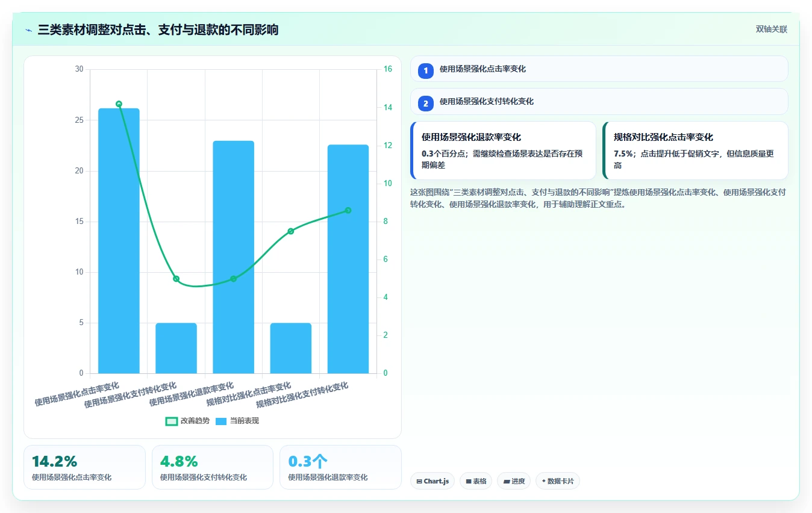Click the short bar for 使用场景强化支付转化变化

[x=176, y=348]
